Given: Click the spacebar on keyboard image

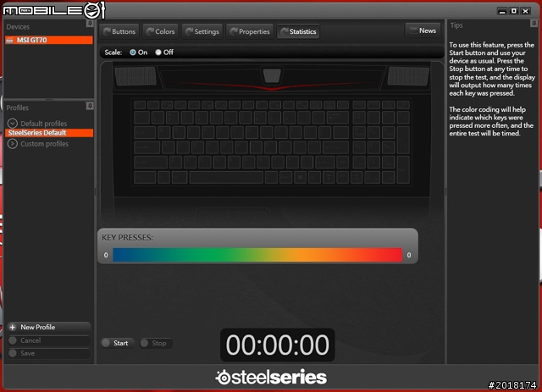Looking at the screenshot, I should pyautogui.click(x=226, y=177).
